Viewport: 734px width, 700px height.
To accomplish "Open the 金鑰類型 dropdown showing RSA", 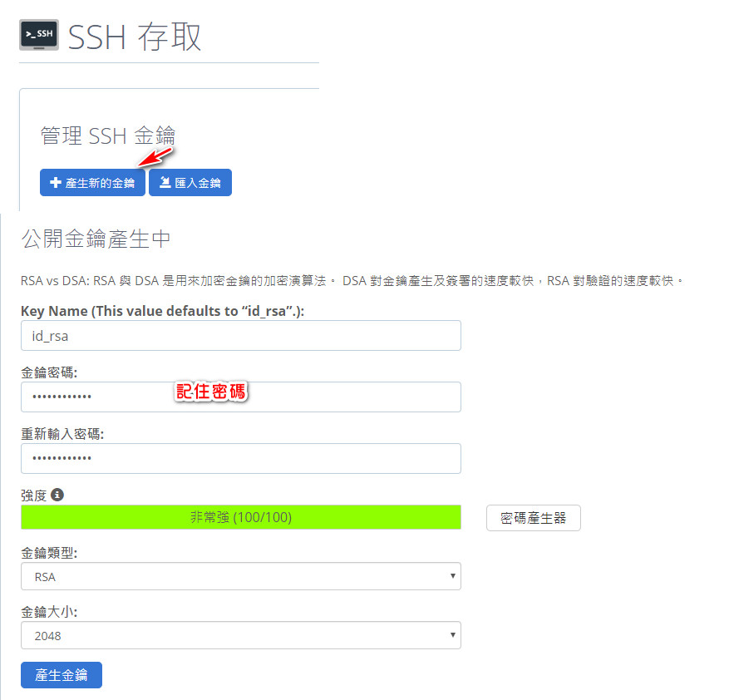I will pos(240,576).
